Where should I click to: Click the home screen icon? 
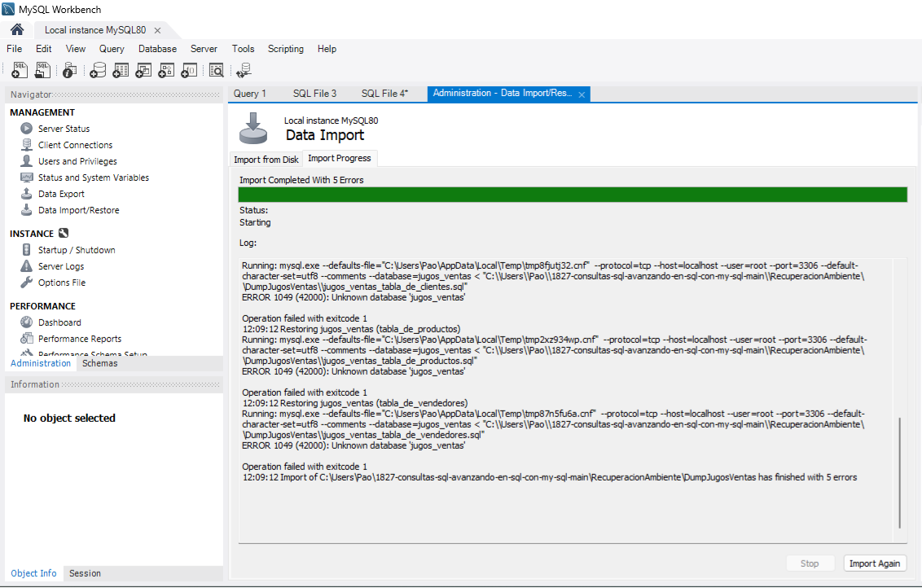[17, 29]
